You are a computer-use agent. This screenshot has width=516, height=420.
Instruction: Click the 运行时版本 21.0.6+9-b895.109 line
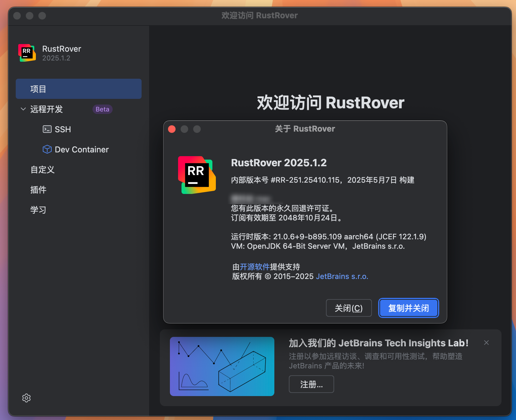click(x=328, y=237)
